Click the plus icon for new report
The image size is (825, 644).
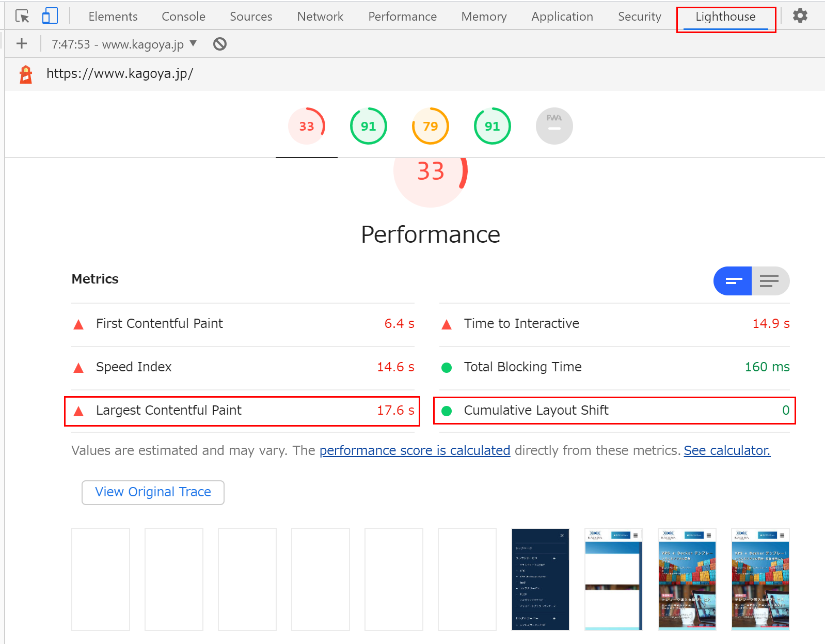point(22,44)
